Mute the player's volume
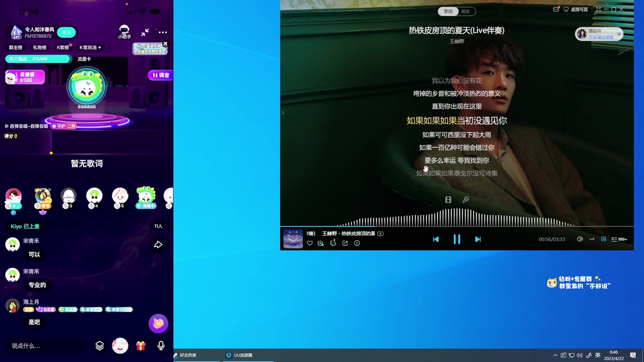 (x=580, y=239)
